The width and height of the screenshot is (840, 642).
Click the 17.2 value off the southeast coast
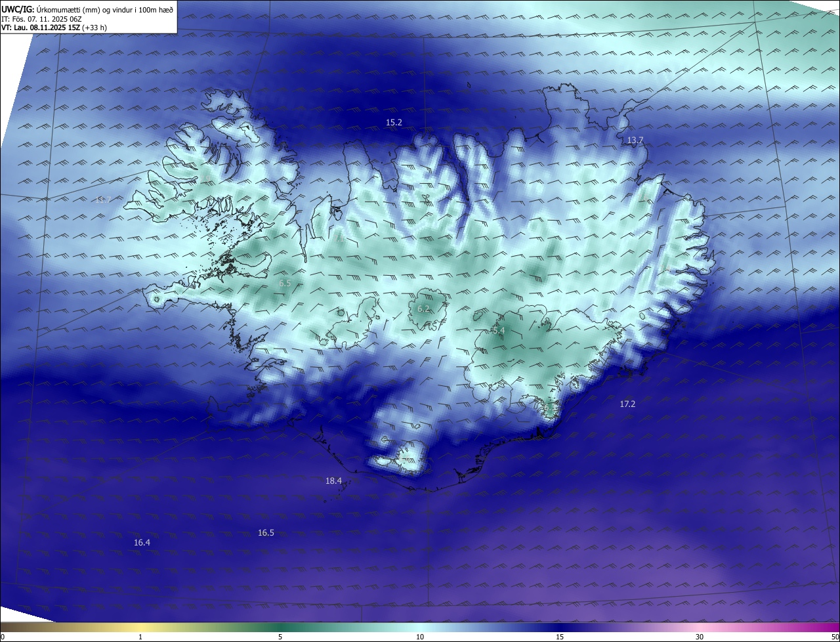point(627,404)
